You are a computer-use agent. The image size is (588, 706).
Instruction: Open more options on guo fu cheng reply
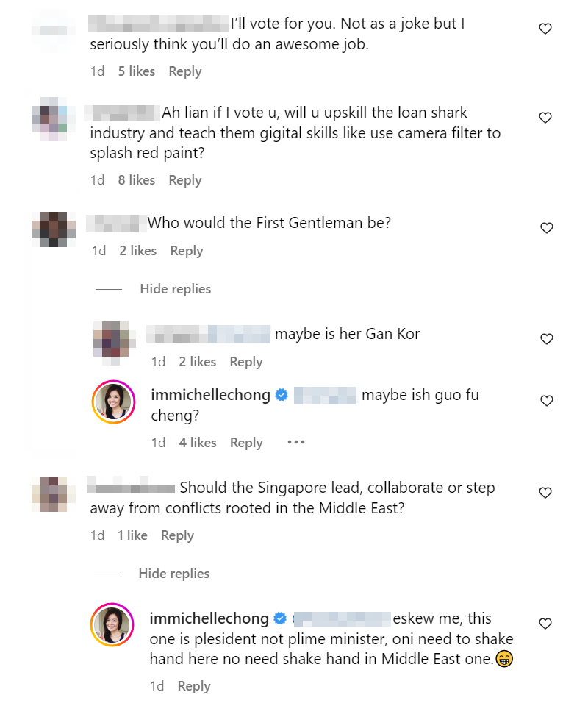pyautogui.click(x=295, y=443)
